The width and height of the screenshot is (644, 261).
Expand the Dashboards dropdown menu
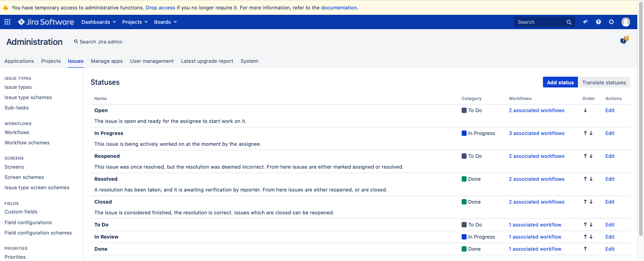(x=98, y=22)
